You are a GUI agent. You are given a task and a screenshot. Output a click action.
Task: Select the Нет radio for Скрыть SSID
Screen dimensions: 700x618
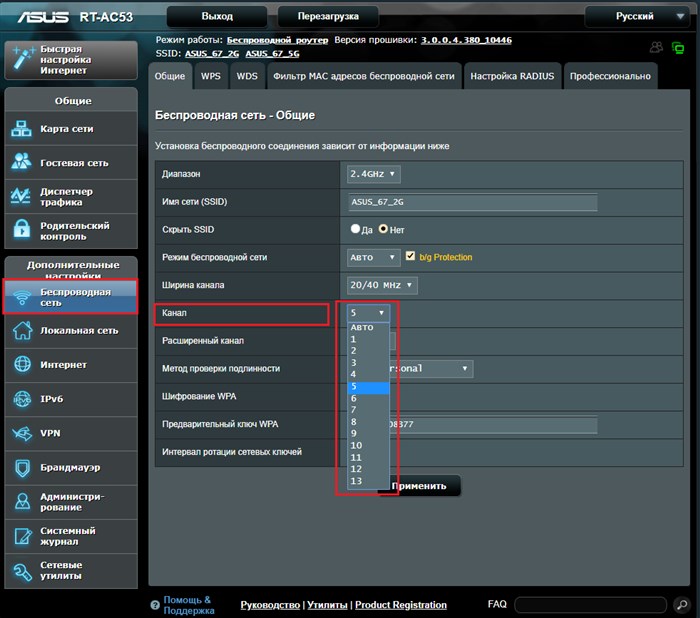click(383, 229)
